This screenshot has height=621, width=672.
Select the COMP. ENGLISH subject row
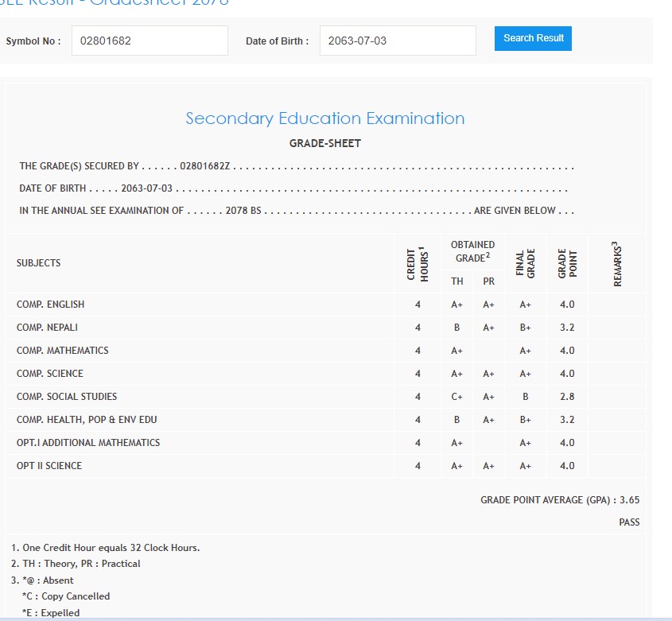[x=50, y=305]
